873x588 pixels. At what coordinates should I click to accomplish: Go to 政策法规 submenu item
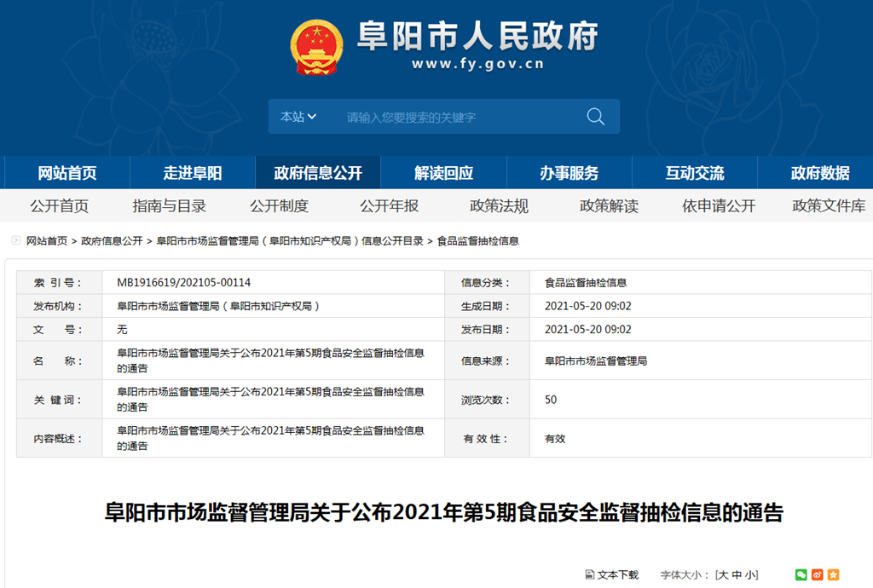point(499,206)
